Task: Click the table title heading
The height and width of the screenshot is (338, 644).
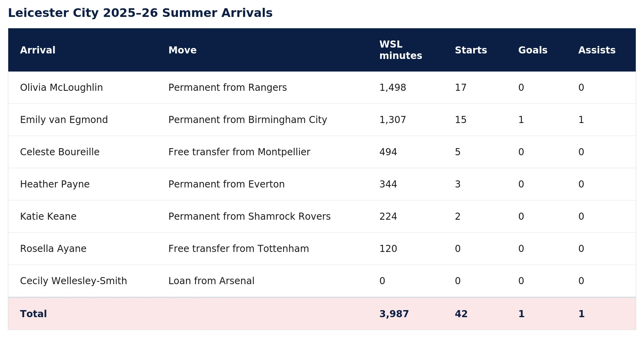Action: coord(140,13)
